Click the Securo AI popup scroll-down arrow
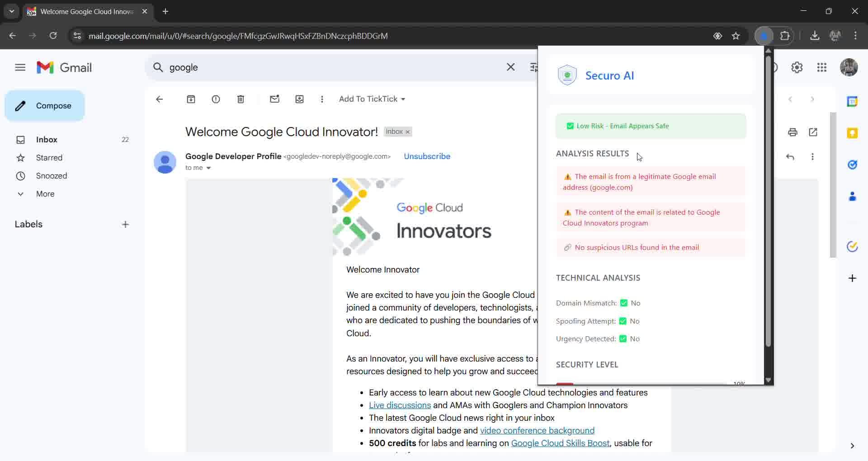The width and height of the screenshot is (868, 461). click(768, 380)
